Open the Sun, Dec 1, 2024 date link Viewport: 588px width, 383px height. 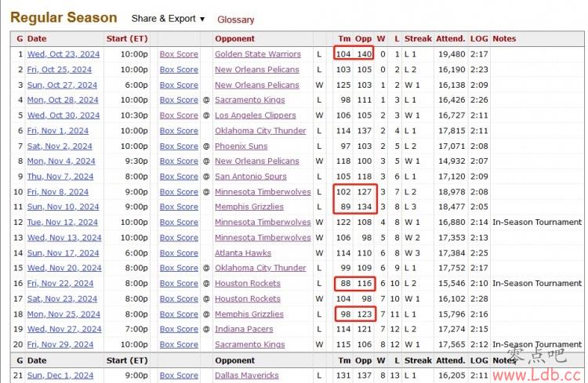point(60,375)
